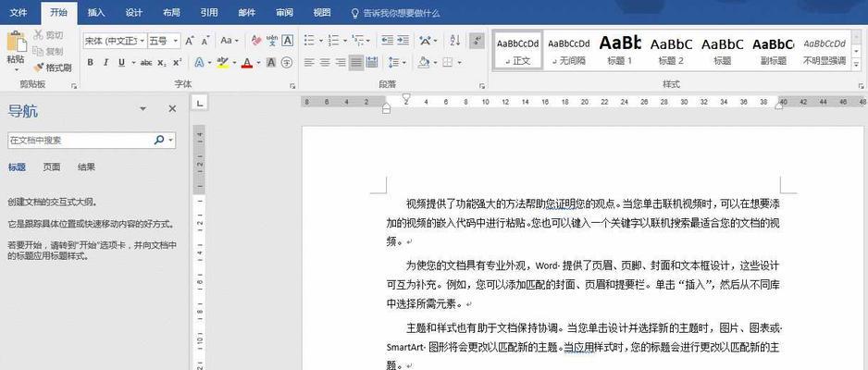Apply distributed alignment

[371, 63]
